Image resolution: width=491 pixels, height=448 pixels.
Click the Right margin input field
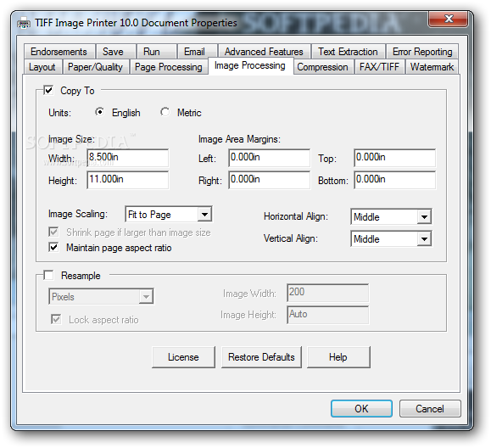click(270, 180)
